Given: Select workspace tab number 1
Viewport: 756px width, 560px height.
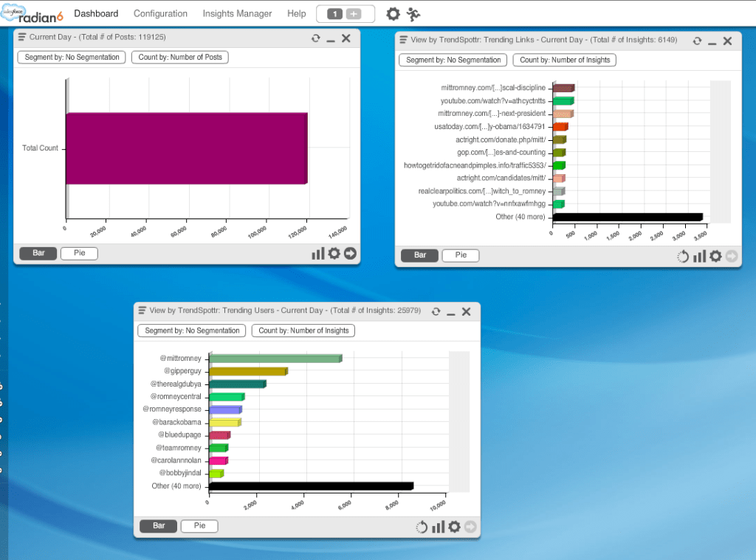Looking at the screenshot, I should point(334,14).
